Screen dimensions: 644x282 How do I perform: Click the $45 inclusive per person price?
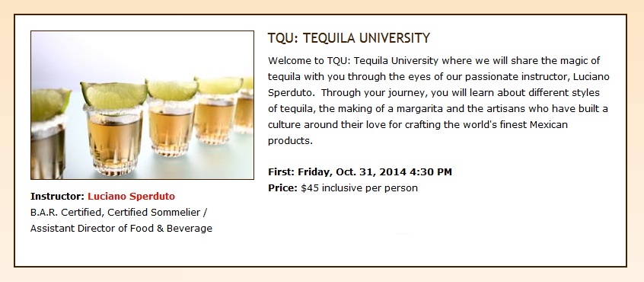(359, 188)
